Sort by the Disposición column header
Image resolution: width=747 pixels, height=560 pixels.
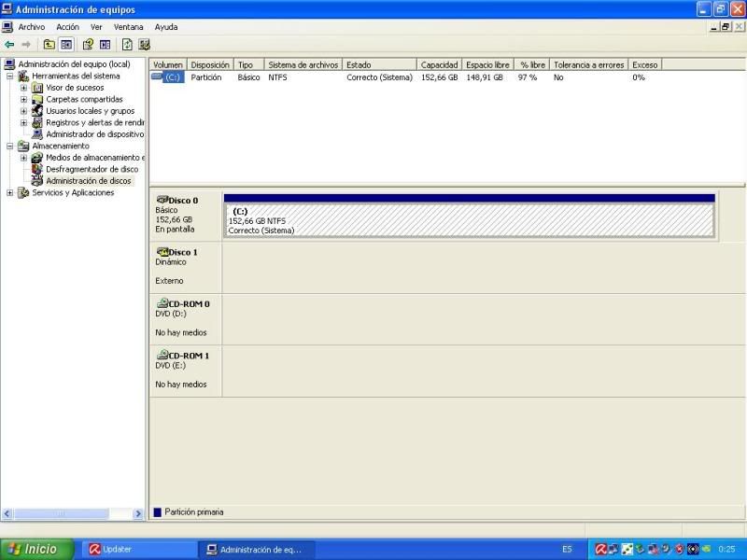pos(210,64)
